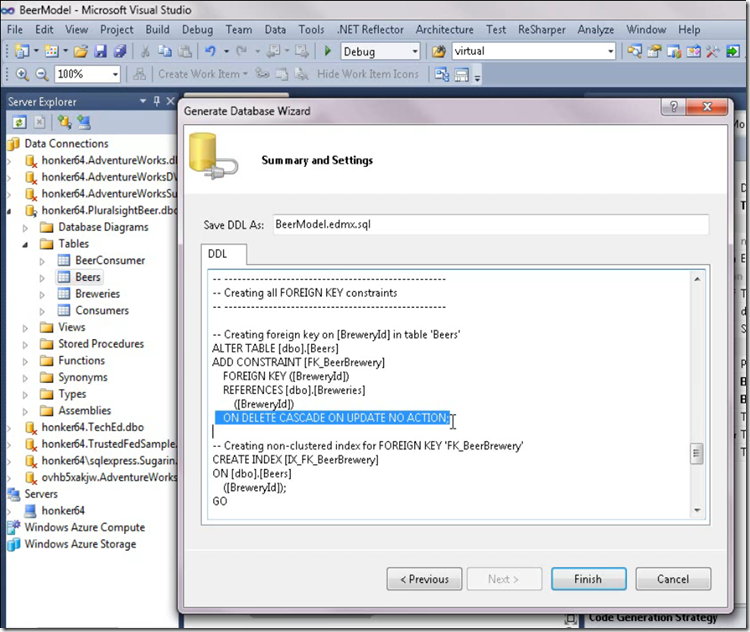Click the Copy toolbar icon
The image size is (750, 632).
[165, 51]
